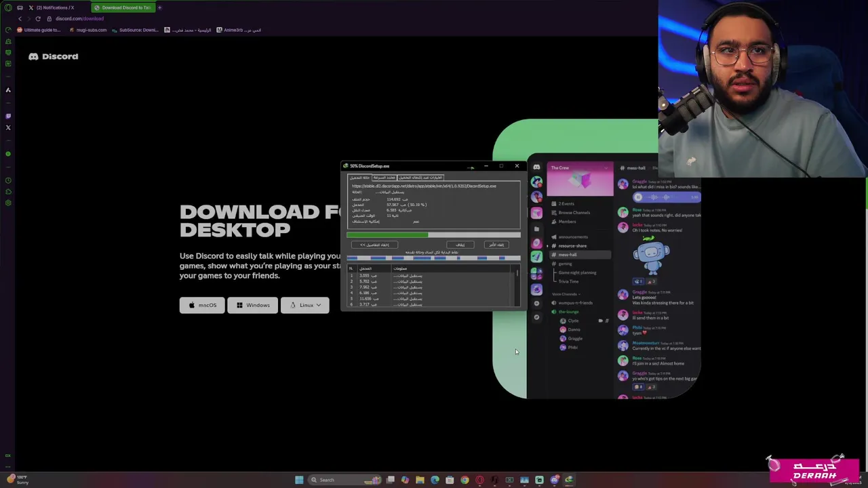Select the Download Discord browser tab
The height and width of the screenshot is (488, 868).
coord(123,7)
